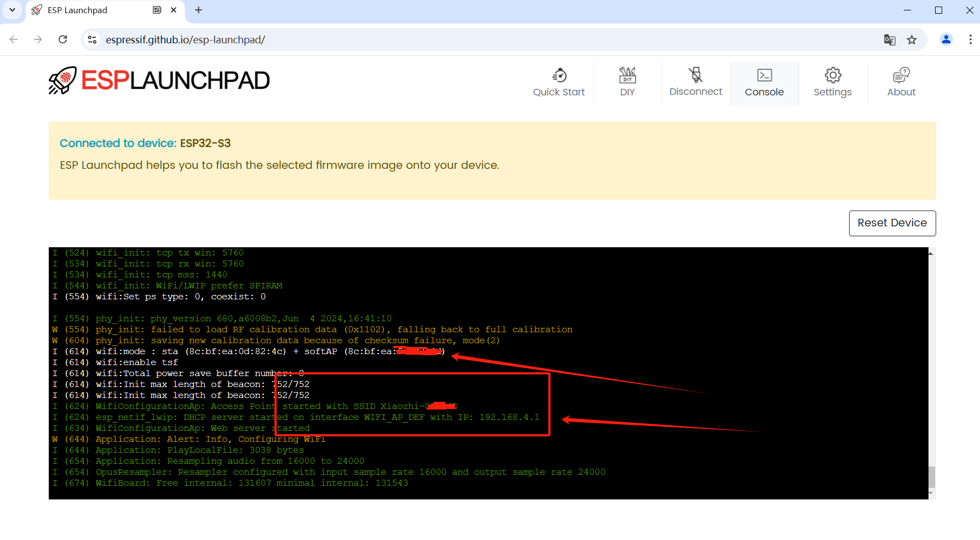980x540 pixels.
Task: Reload the page
Action: tap(63, 39)
